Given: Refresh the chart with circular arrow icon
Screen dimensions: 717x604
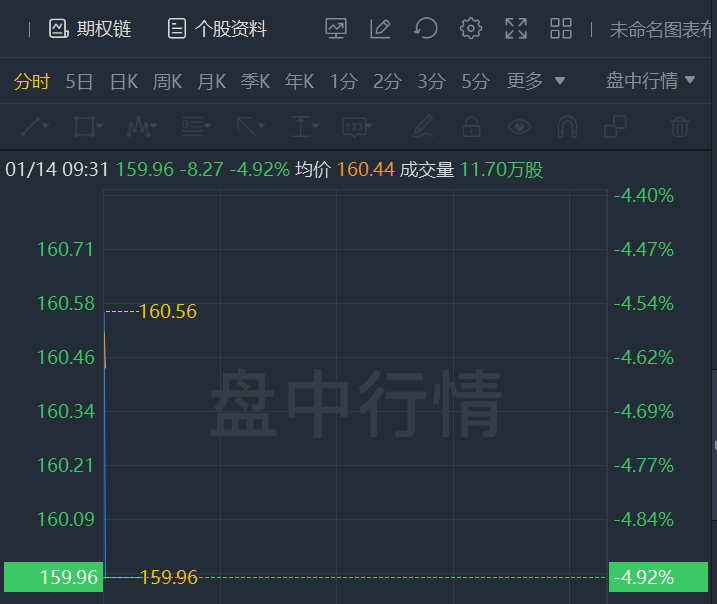Looking at the screenshot, I should [x=425, y=28].
